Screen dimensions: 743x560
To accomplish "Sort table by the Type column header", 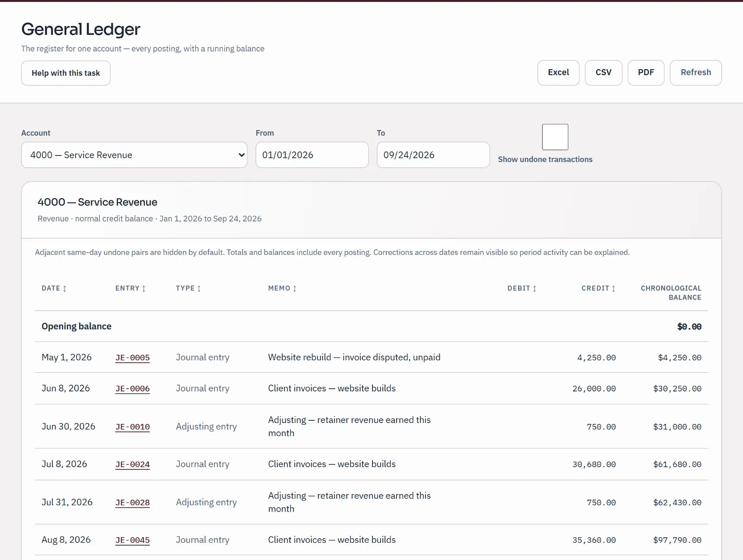I will [188, 288].
